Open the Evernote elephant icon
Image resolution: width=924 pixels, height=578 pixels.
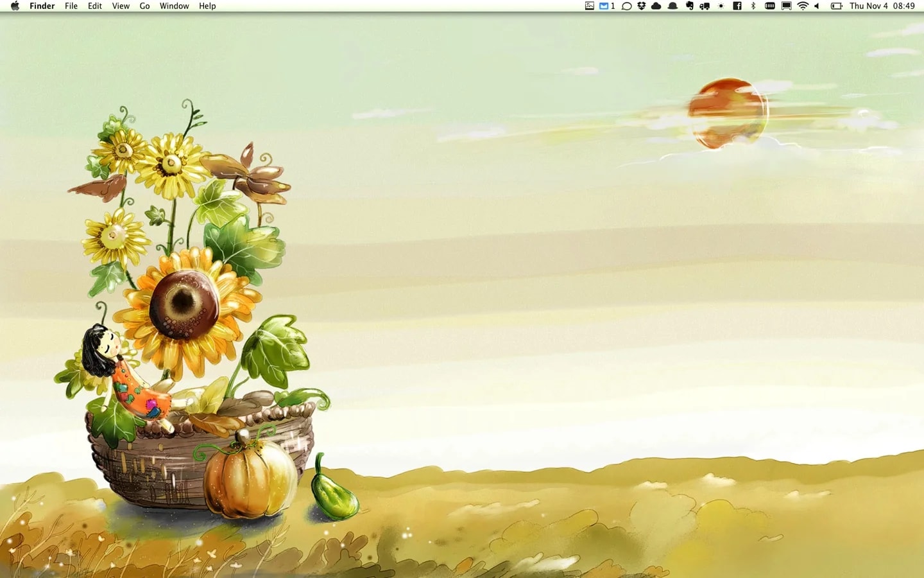tap(689, 6)
